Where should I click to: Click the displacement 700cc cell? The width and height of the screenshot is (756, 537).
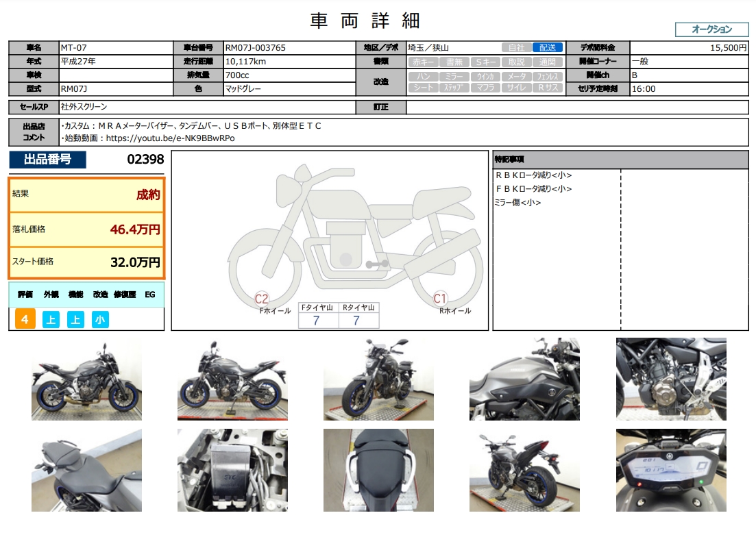(x=289, y=75)
